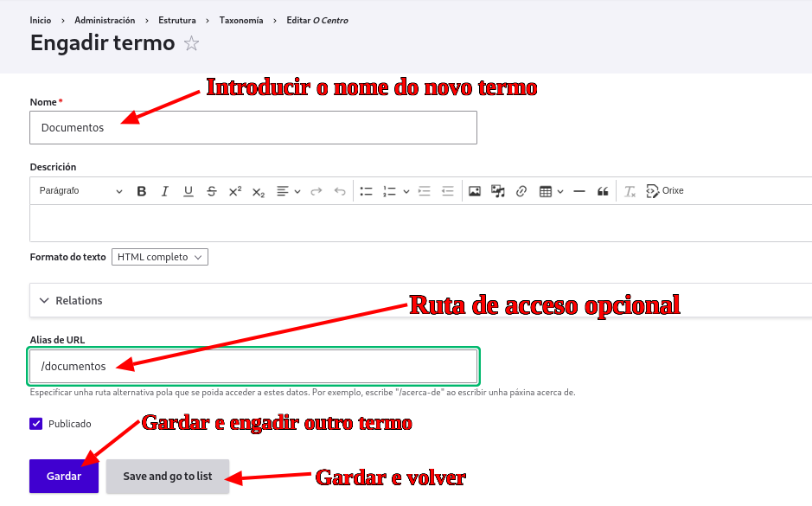
Task: Toggle the Orixe source view
Action: (664, 191)
